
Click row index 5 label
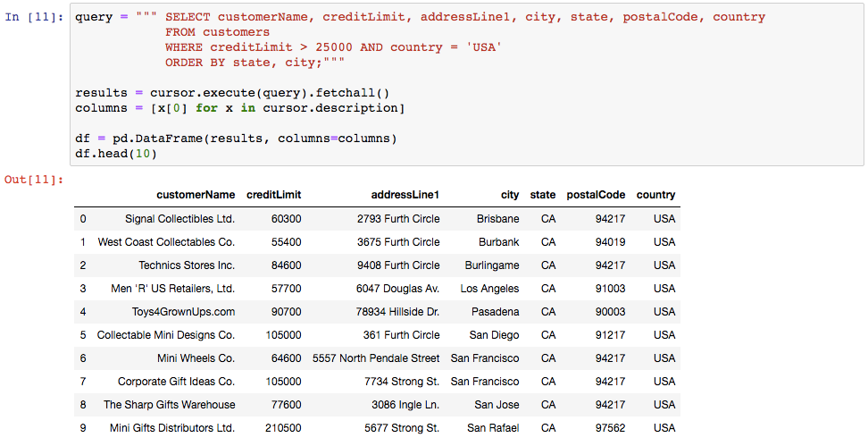pos(83,335)
